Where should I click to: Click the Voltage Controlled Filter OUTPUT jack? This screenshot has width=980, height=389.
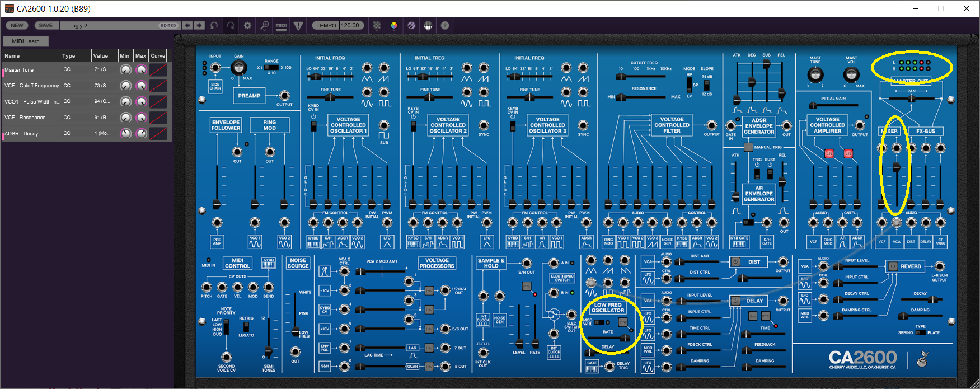click(711, 125)
